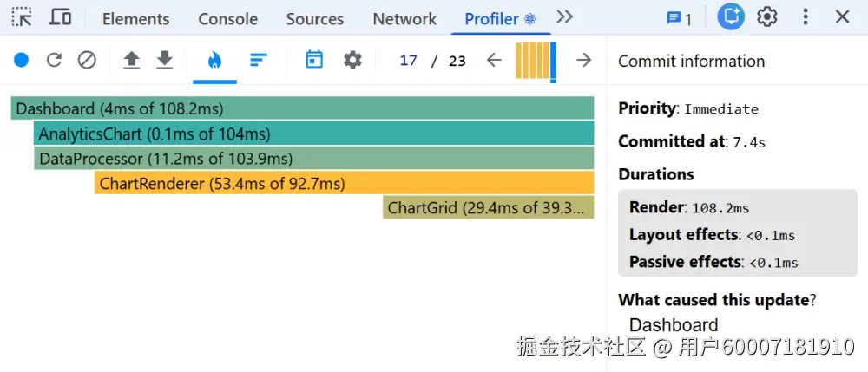Save the current profile
Image resolution: width=868 pixels, height=372 pixels.
click(x=164, y=60)
